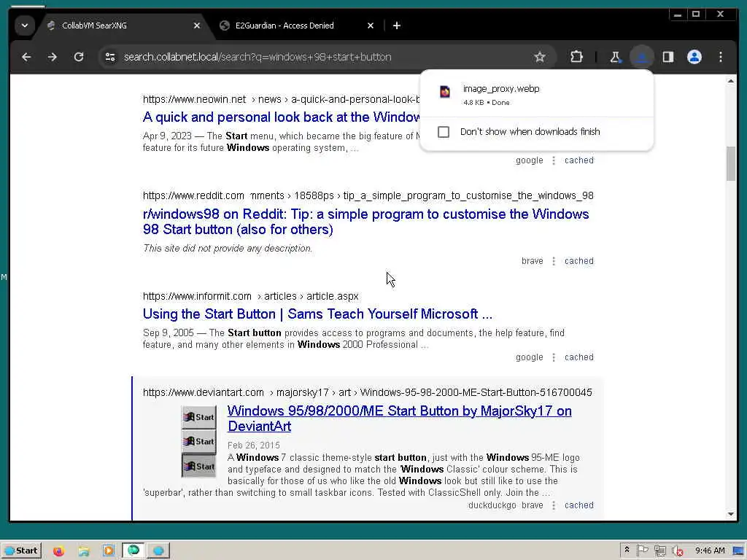
Task: Click the https://www.neowin.net URL text
Action: [194, 99]
